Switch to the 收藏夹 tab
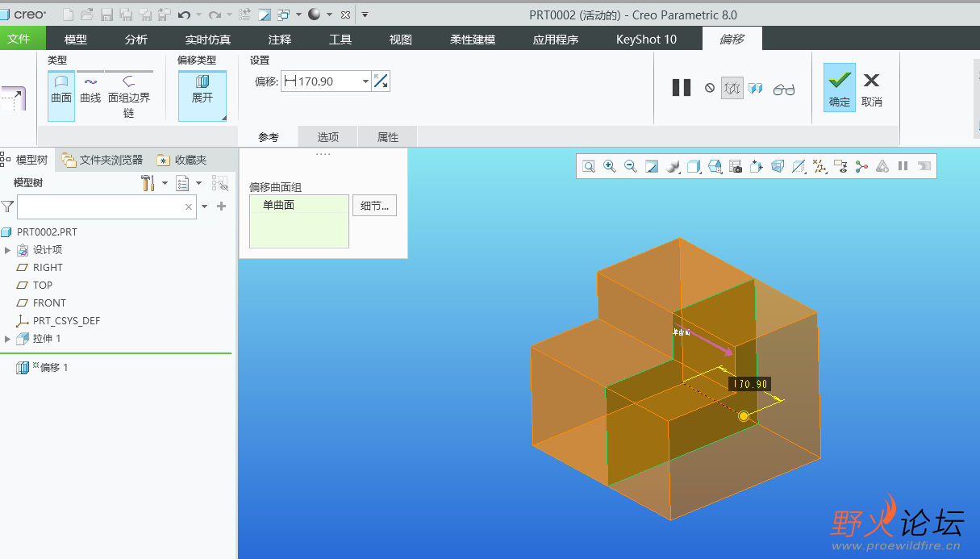 pyautogui.click(x=181, y=160)
